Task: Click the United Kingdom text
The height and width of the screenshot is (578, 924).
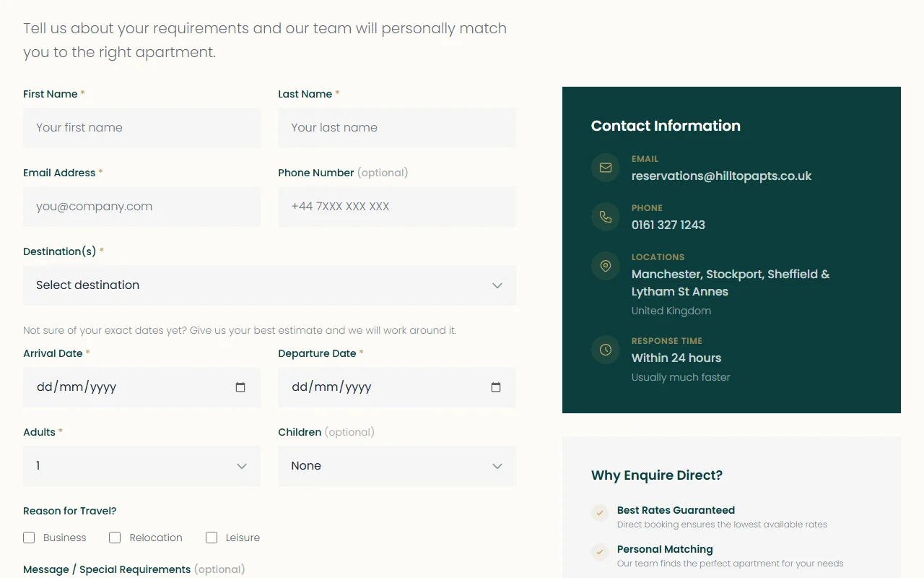Action: (x=671, y=311)
